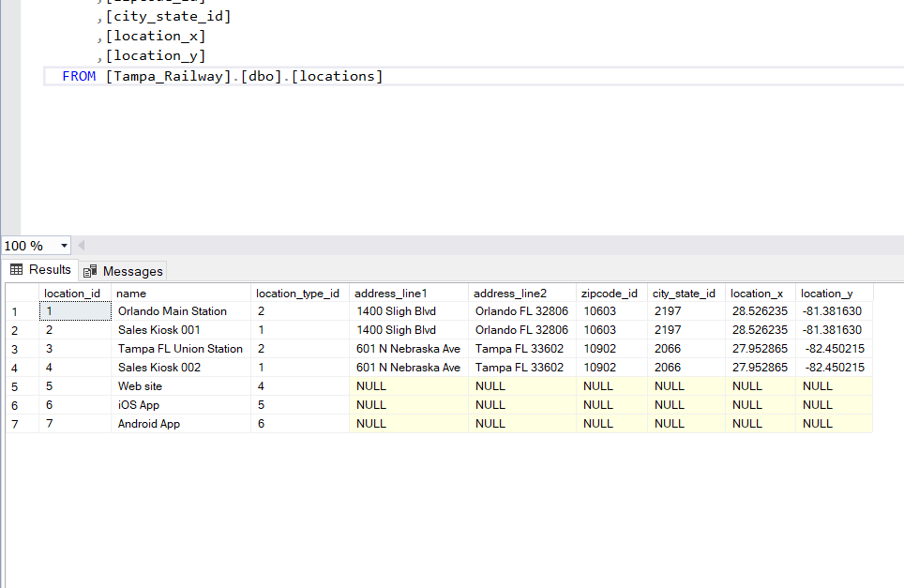Screen dimensions: 904x588
Task: Click city_state_id 2197 in Sales Kiosk 001 row
Action: click(x=686, y=330)
